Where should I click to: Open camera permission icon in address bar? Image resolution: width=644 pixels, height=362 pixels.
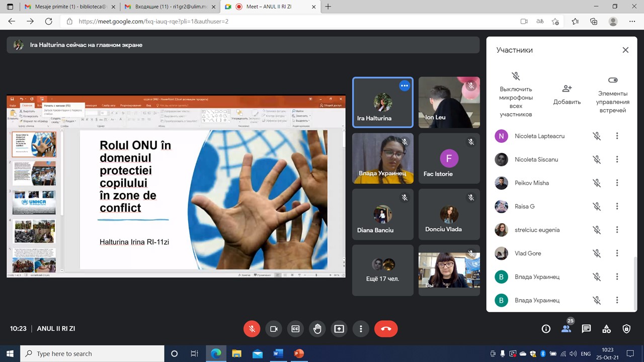pyautogui.click(x=524, y=22)
